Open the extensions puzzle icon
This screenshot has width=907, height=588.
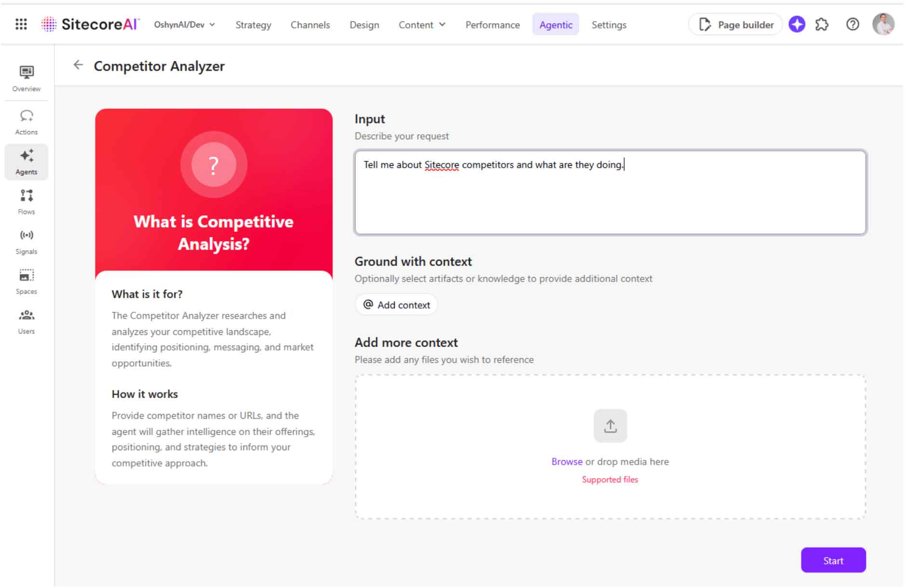[x=822, y=24]
